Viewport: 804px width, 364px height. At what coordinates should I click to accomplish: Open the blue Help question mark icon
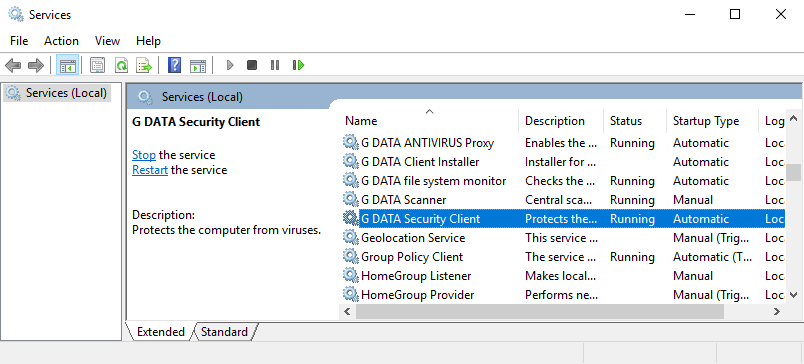(x=174, y=65)
